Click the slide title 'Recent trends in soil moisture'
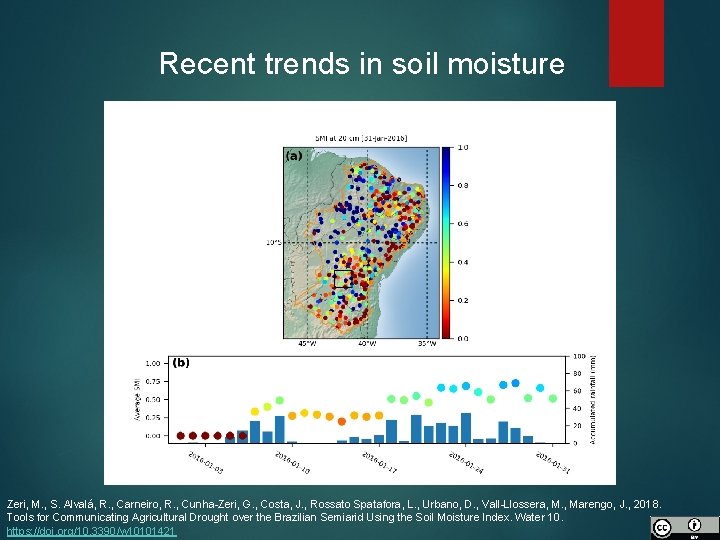 pos(362,63)
